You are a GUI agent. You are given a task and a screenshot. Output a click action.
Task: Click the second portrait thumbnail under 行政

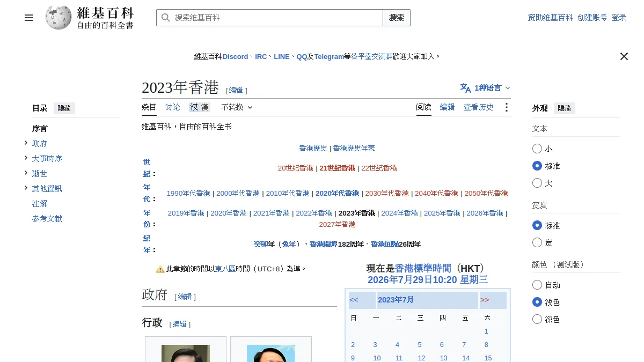point(271,353)
